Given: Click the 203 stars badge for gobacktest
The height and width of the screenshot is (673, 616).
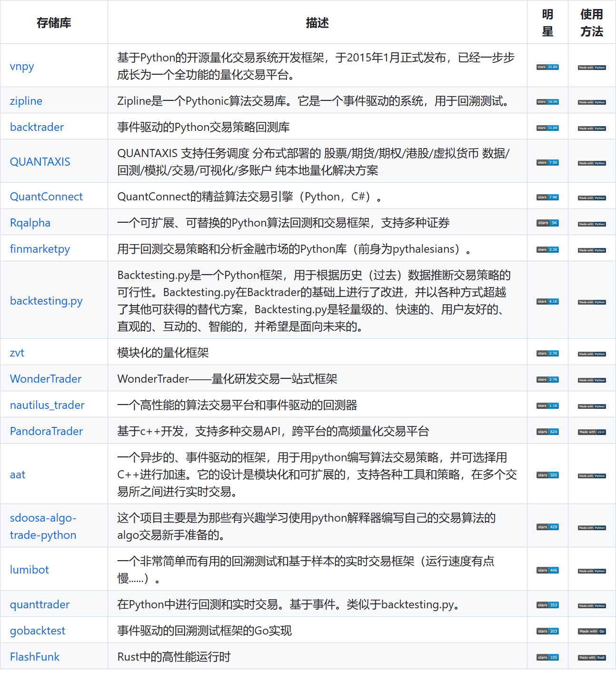Looking at the screenshot, I should click(x=547, y=631).
